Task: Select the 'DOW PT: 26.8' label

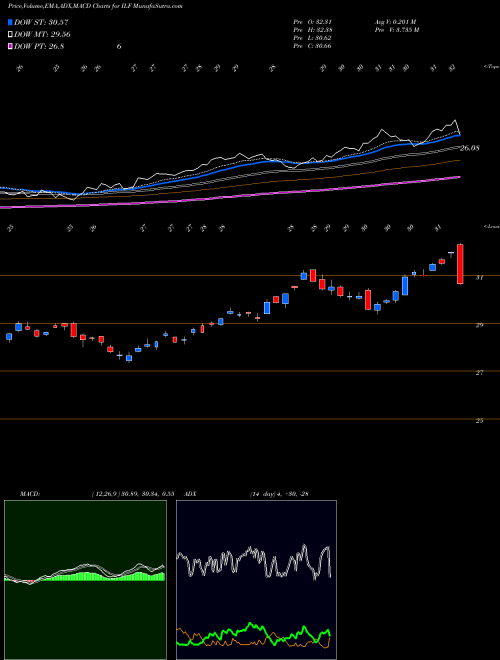Action: point(39,47)
